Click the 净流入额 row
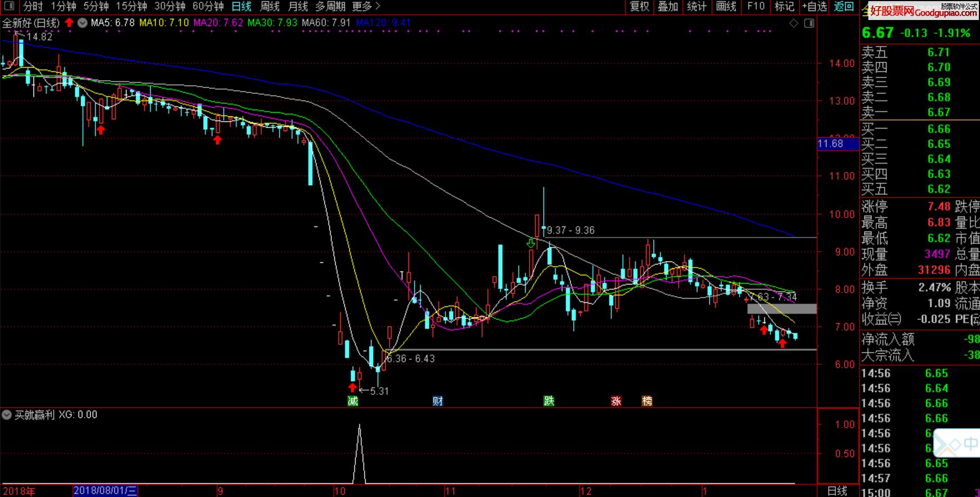The image size is (980, 497). click(920, 339)
